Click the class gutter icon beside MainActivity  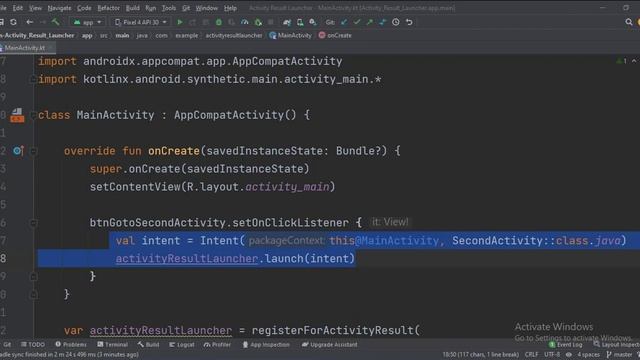point(17,115)
